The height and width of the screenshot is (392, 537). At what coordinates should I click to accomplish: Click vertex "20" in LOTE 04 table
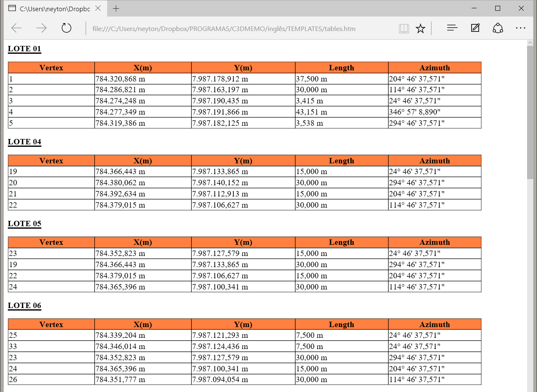[x=51, y=183]
